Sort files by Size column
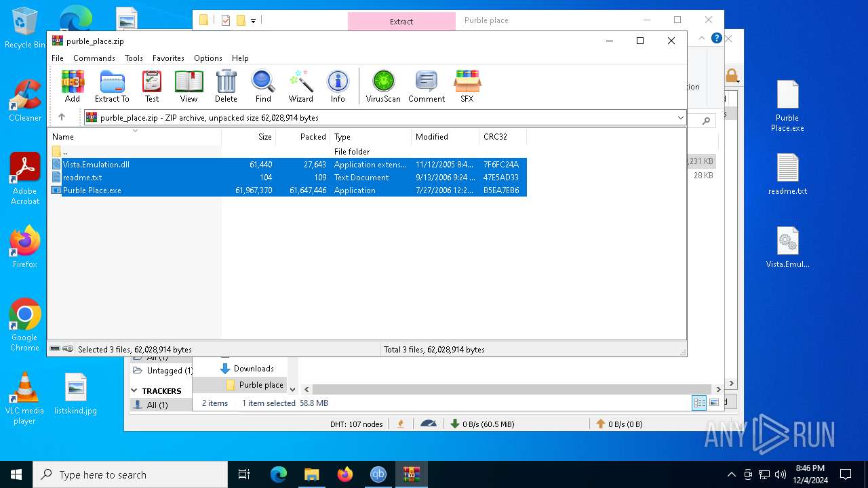 click(248, 137)
